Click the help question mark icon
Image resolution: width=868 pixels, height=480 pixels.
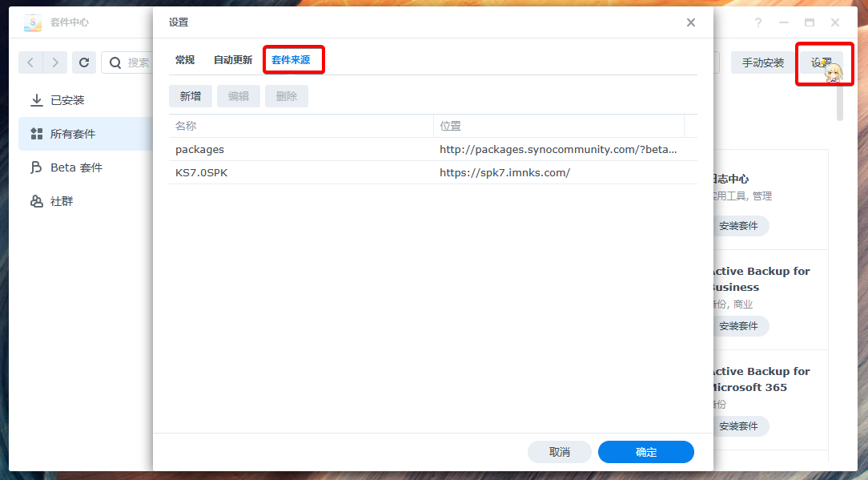pyautogui.click(x=758, y=22)
